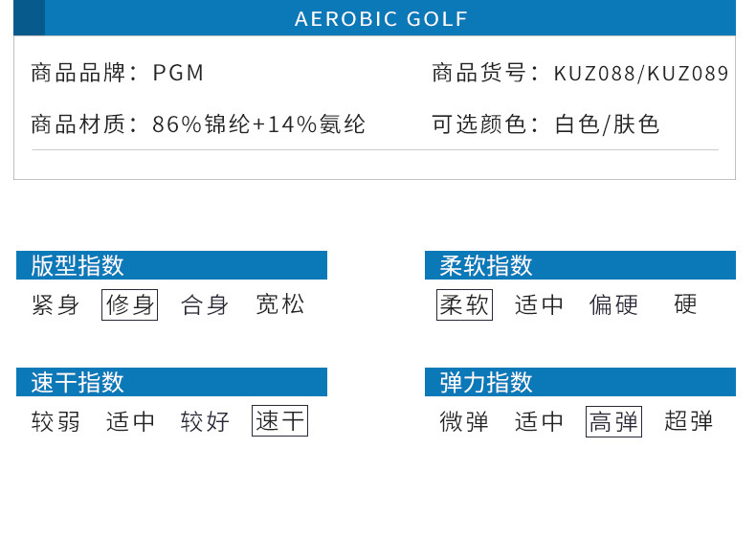Image resolution: width=756 pixels, height=538 pixels.
Task: Click the dark blue square in header
Action: coord(30,18)
